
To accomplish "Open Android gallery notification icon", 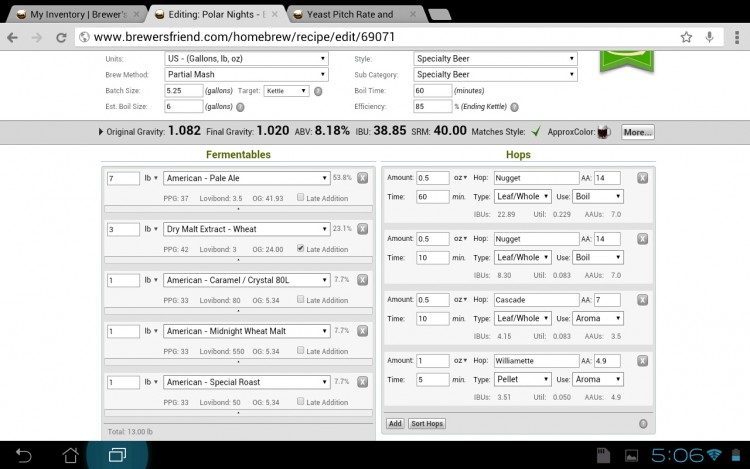I will [x=631, y=456].
